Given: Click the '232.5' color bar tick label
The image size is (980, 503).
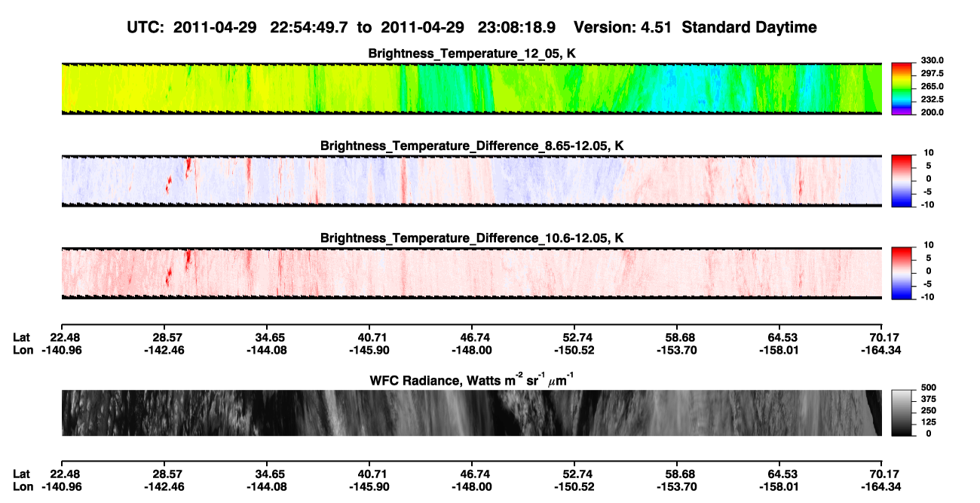Looking at the screenshot, I should [931, 99].
